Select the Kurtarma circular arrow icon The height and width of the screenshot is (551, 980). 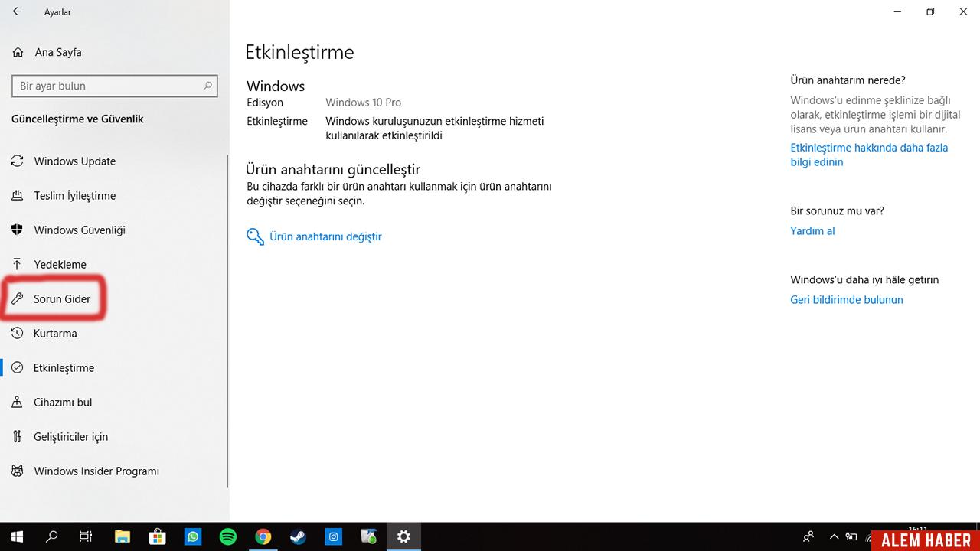[16, 333]
